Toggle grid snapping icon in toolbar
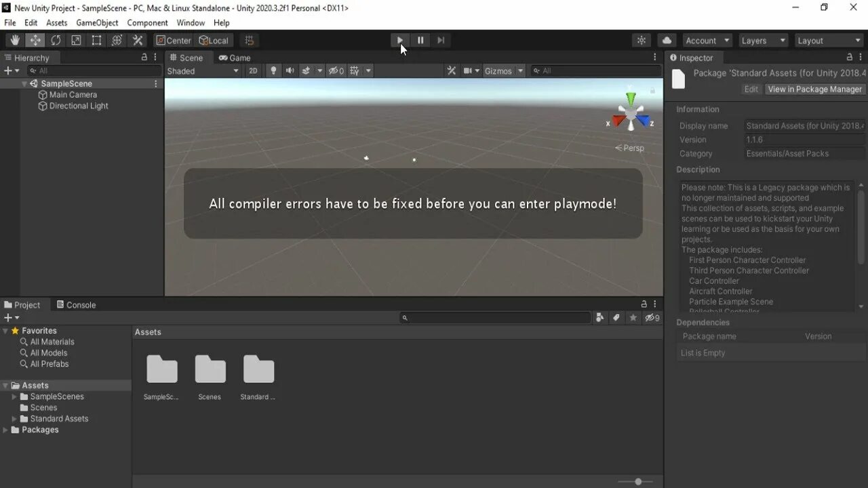Screen dimensions: 868x488 pyautogui.click(x=249, y=41)
